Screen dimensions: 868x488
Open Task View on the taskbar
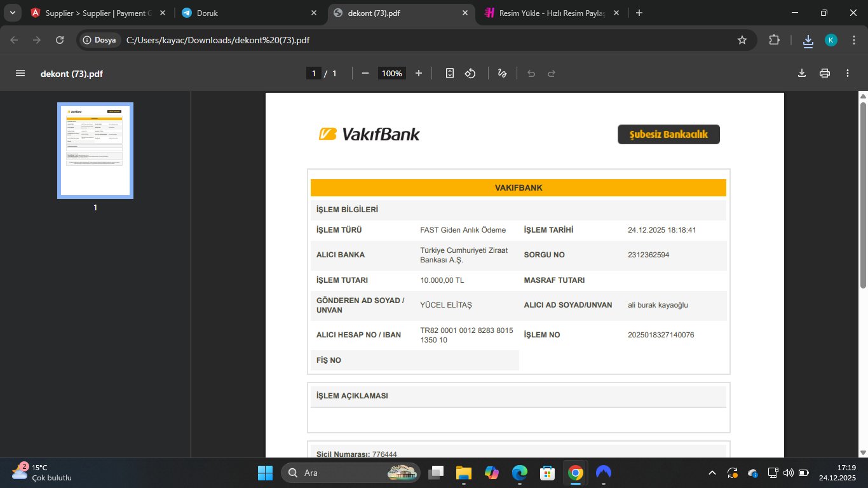pos(436,473)
